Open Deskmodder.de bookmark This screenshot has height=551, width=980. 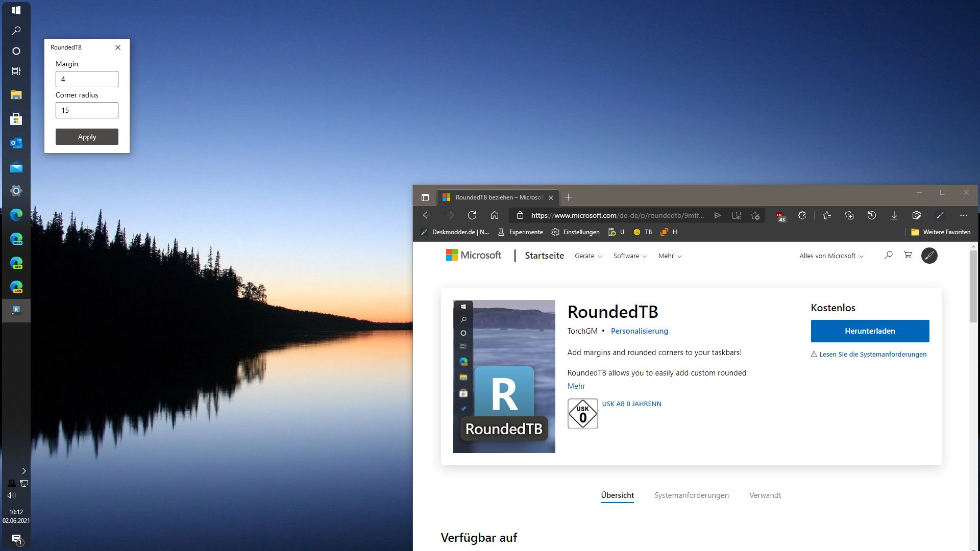455,232
